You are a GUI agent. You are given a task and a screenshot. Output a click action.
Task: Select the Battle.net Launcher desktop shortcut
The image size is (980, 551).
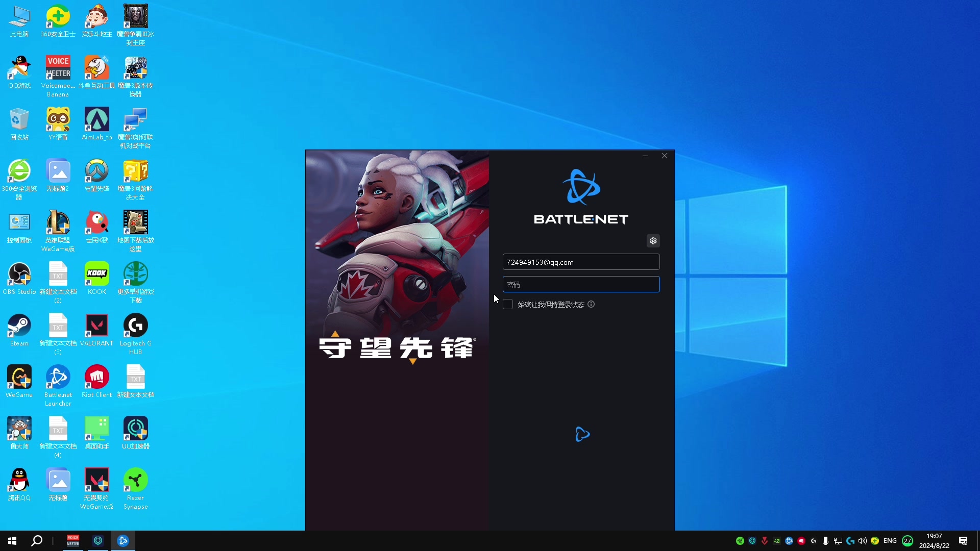point(58,386)
